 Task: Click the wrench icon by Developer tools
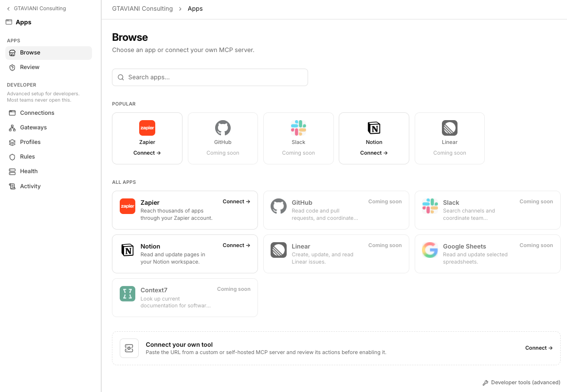click(485, 383)
